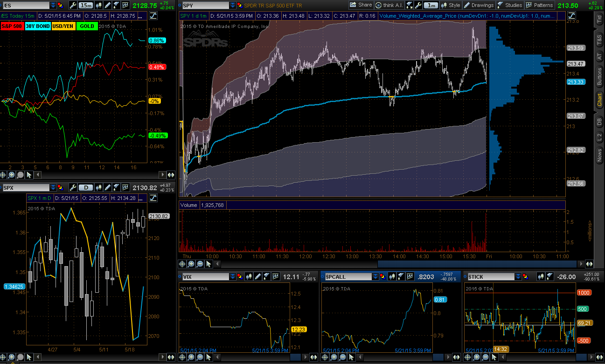Image resolution: width=605 pixels, height=364 pixels.
Task: Zoom out on the $PCALL chart
Action: coord(342,357)
